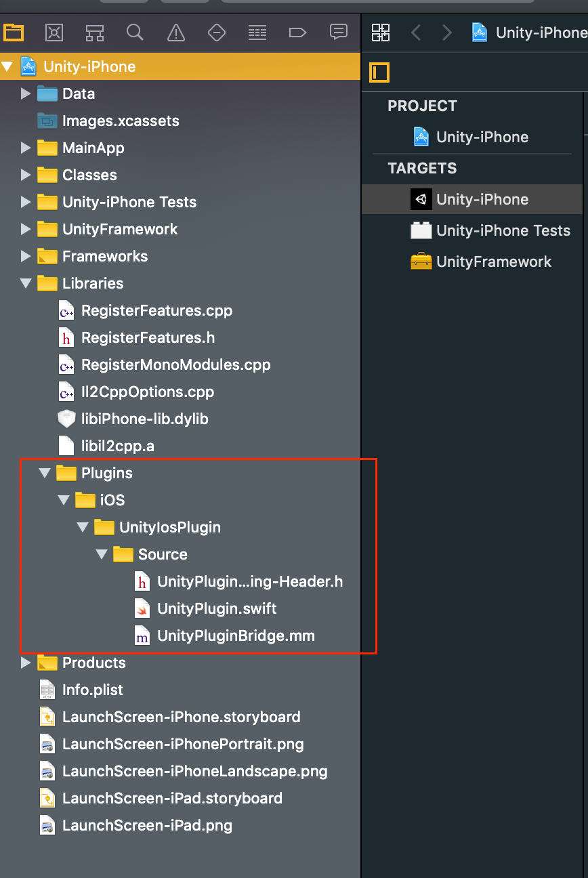The width and height of the screenshot is (588, 878).
Task: Collapse the Source folder under UnityIosPlugin
Action: click(x=102, y=554)
